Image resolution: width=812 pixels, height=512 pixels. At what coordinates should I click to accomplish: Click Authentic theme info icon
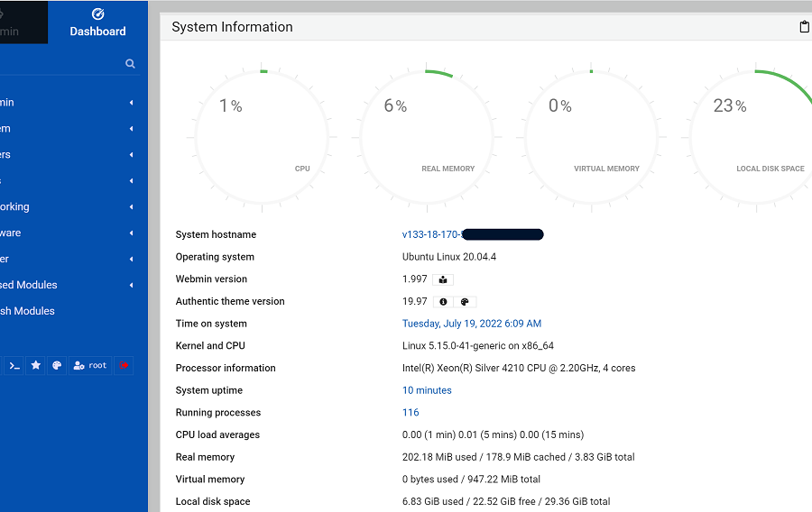tap(443, 302)
